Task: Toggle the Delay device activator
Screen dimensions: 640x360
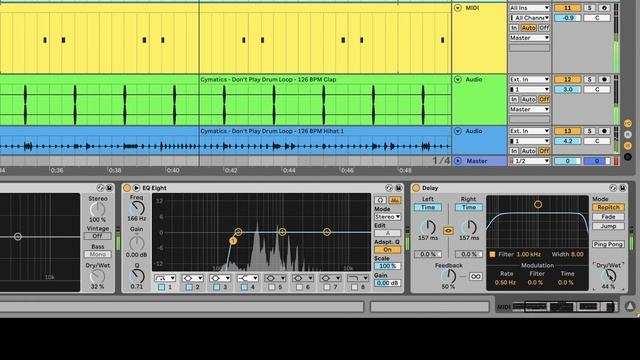Action: [416, 188]
